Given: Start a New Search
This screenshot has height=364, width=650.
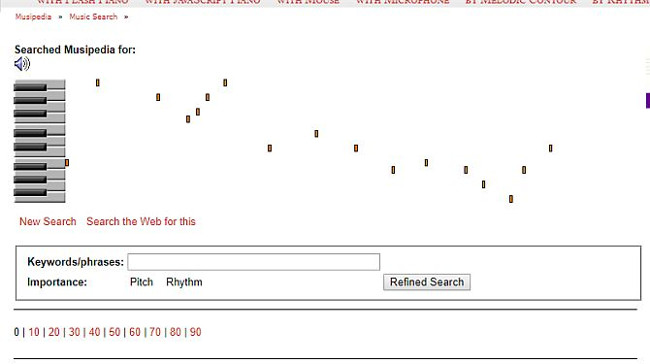Looking at the screenshot, I should [x=48, y=221].
